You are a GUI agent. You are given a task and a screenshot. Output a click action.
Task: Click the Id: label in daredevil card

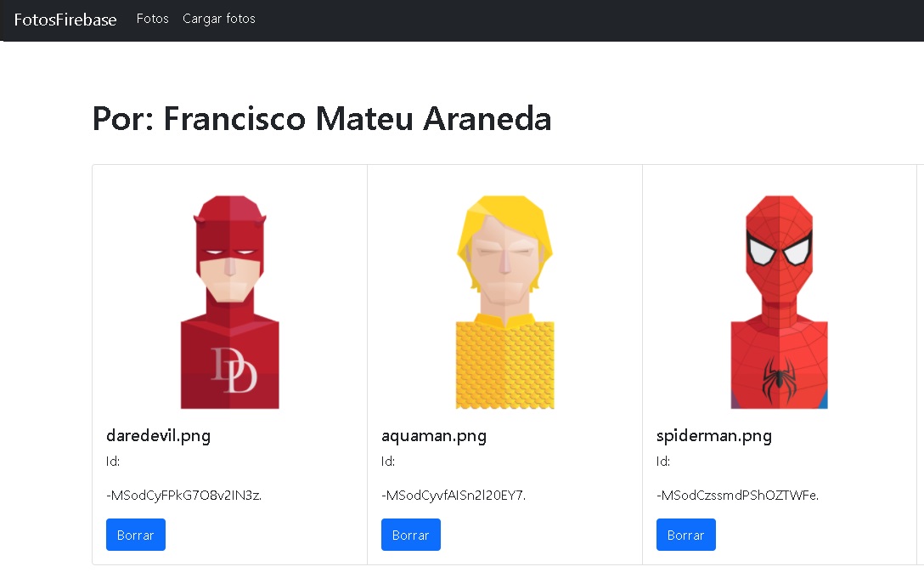pyautogui.click(x=113, y=462)
